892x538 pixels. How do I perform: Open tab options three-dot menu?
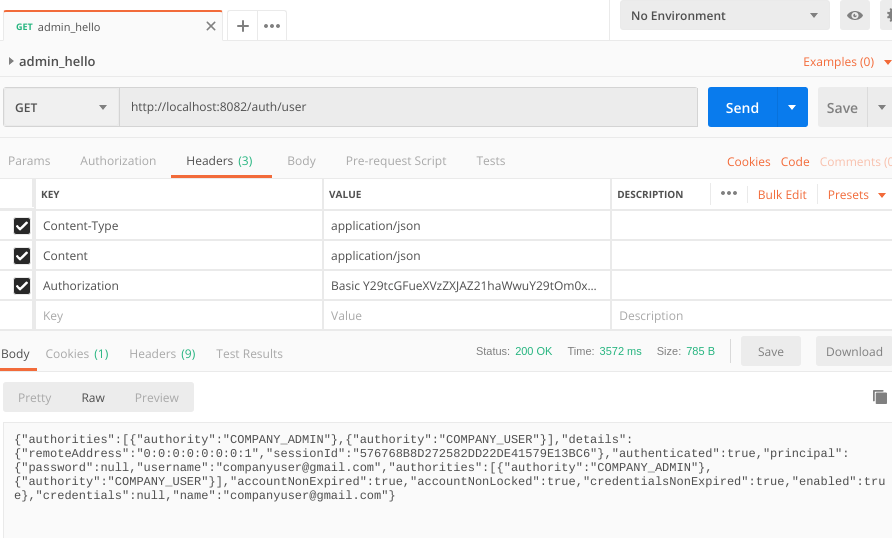click(272, 26)
